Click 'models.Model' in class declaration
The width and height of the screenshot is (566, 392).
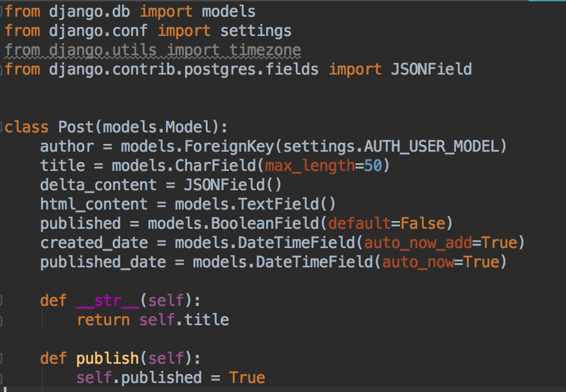(157, 127)
